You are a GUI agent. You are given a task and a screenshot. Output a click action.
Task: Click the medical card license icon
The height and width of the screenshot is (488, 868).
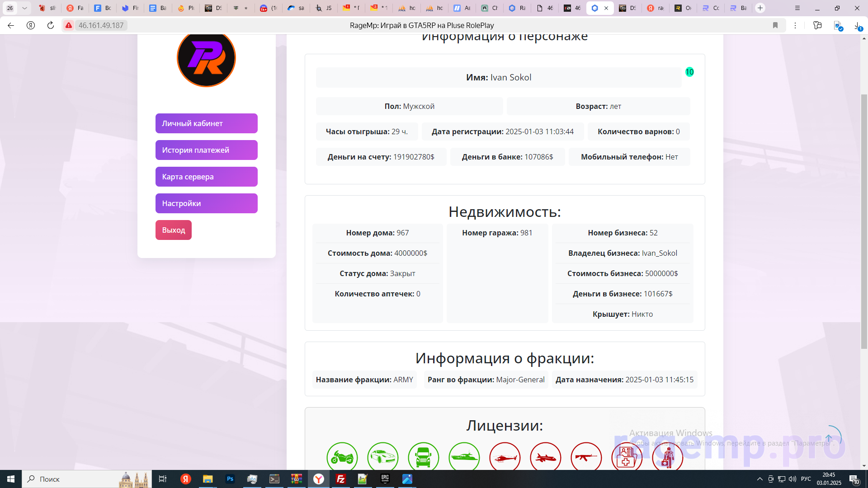[x=627, y=457]
